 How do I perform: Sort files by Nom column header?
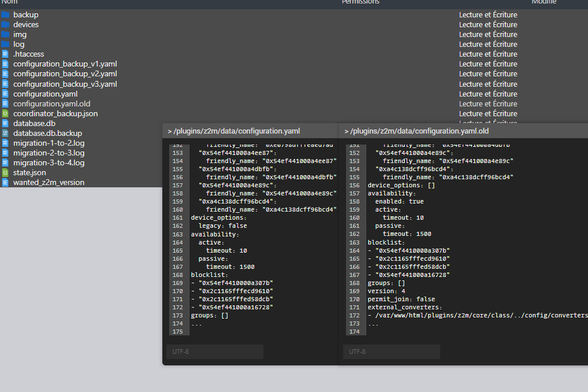point(9,2)
